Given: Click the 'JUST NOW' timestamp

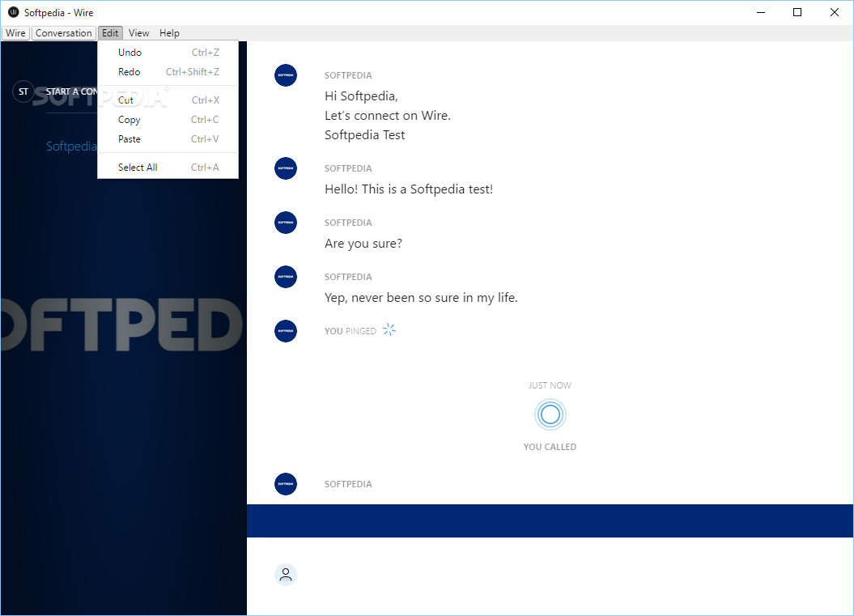Looking at the screenshot, I should [x=550, y=385].
